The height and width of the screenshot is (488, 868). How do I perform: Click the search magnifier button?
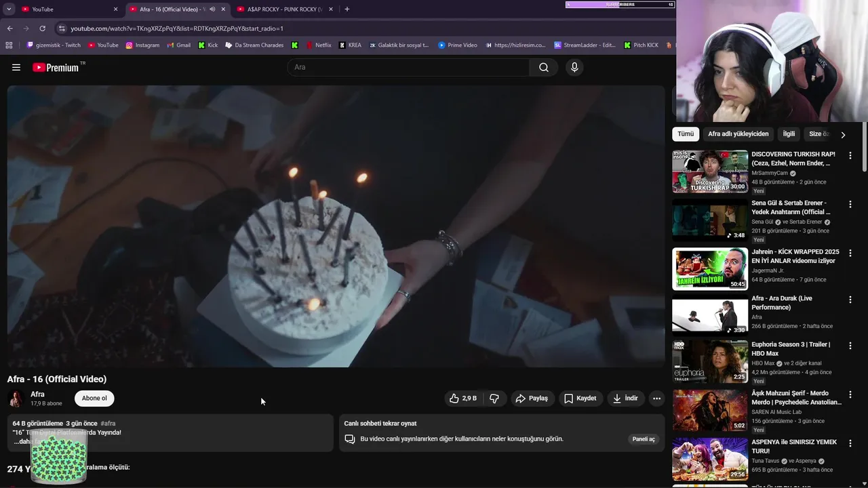(544, 67)
